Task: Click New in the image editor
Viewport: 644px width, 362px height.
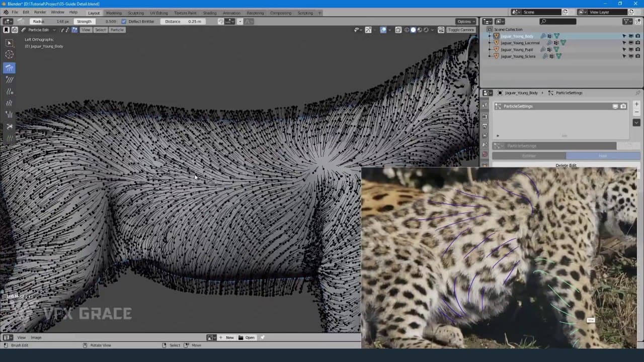Action: [226, 337]
